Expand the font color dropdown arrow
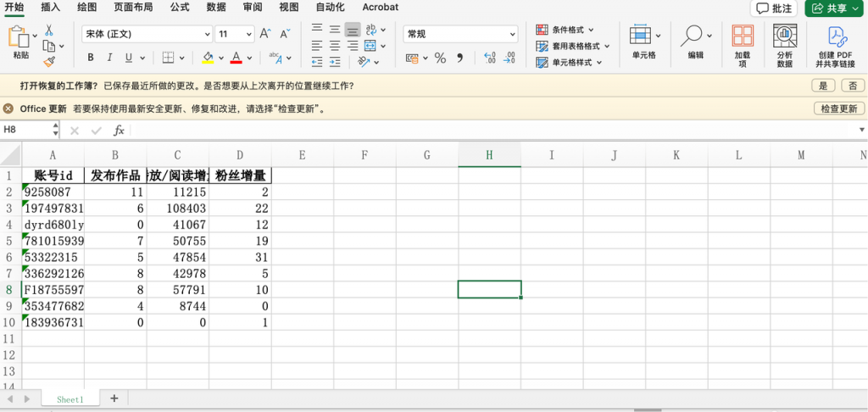 (250, 58)
